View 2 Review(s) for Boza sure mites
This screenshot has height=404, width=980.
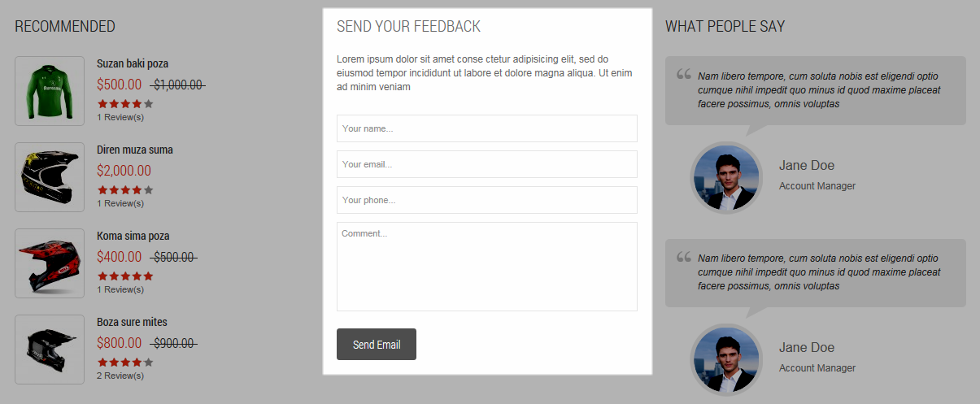tap(120, 376)
